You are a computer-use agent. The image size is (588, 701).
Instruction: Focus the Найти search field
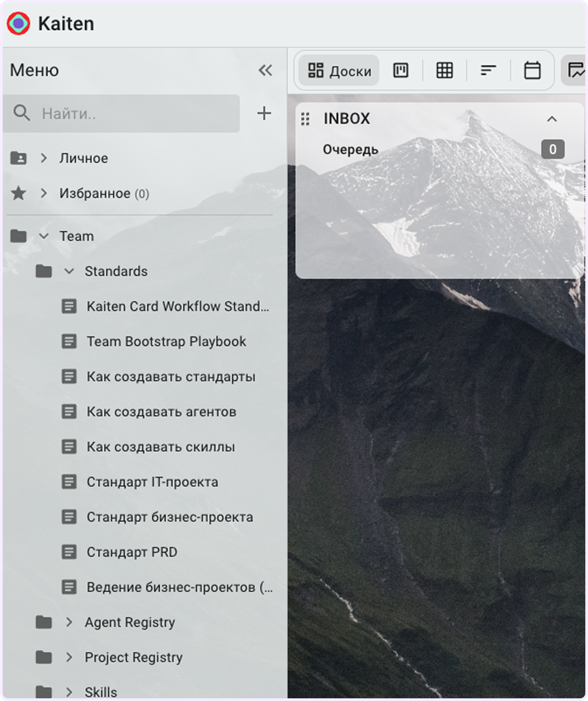coord(122,114)
